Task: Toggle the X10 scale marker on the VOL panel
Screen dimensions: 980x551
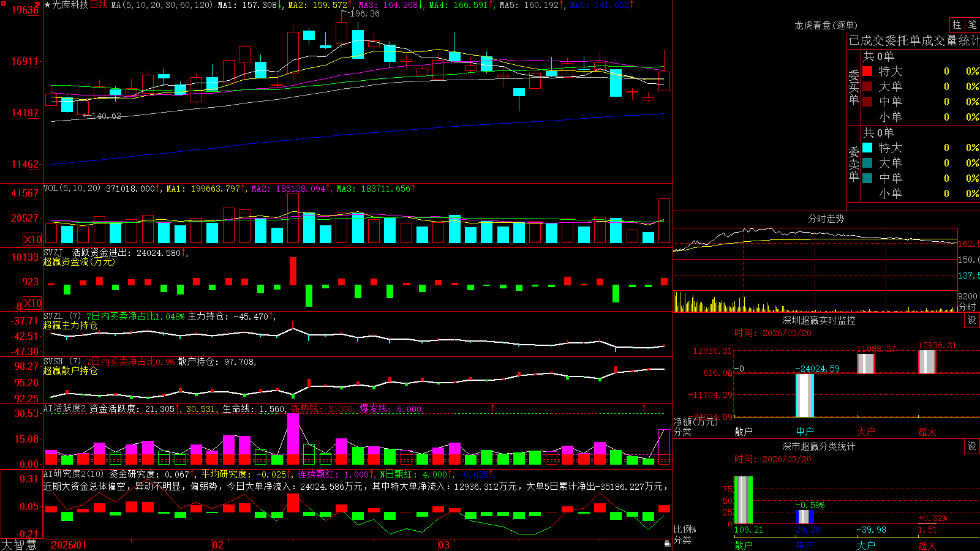Action: pyautogui.click(x=32, y=239)
